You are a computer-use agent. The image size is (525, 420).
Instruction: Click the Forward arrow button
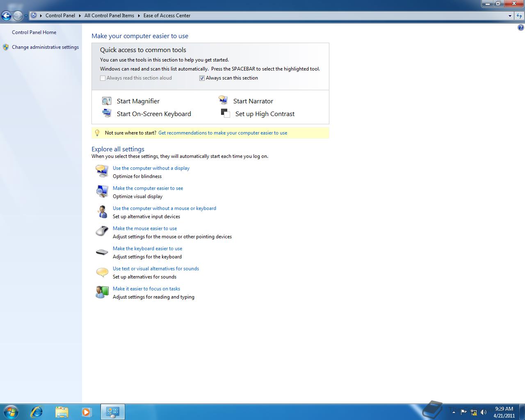18,16
